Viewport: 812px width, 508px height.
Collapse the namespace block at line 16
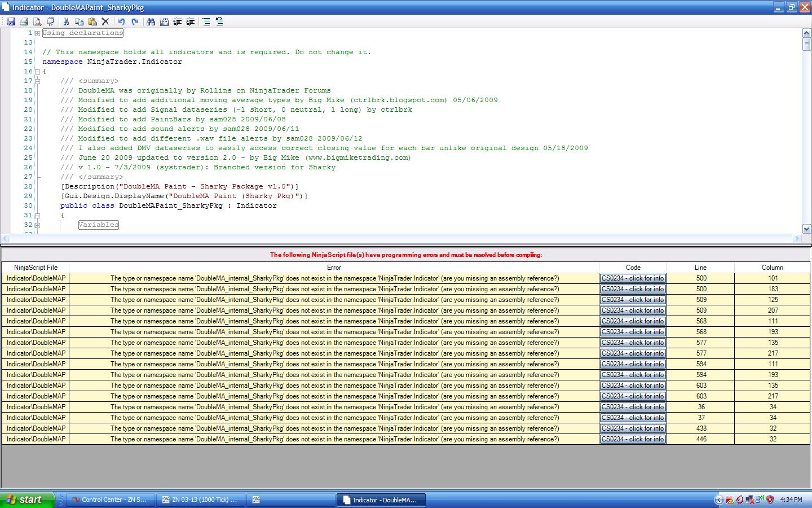pos(37,72)
